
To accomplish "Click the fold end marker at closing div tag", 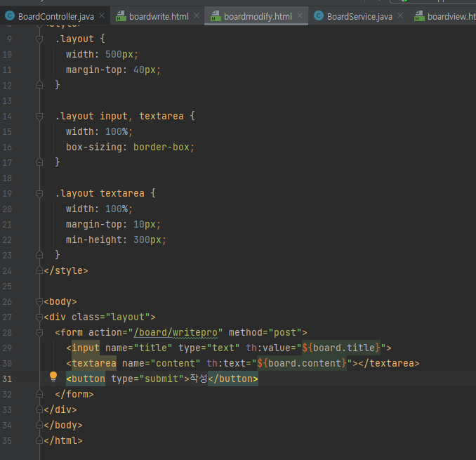I will (x=39, y=409).
